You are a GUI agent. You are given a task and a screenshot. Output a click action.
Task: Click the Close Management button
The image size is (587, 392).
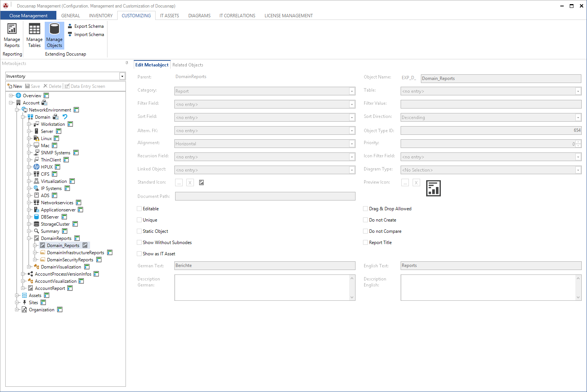pyautogui.click(x=28, y=15)
